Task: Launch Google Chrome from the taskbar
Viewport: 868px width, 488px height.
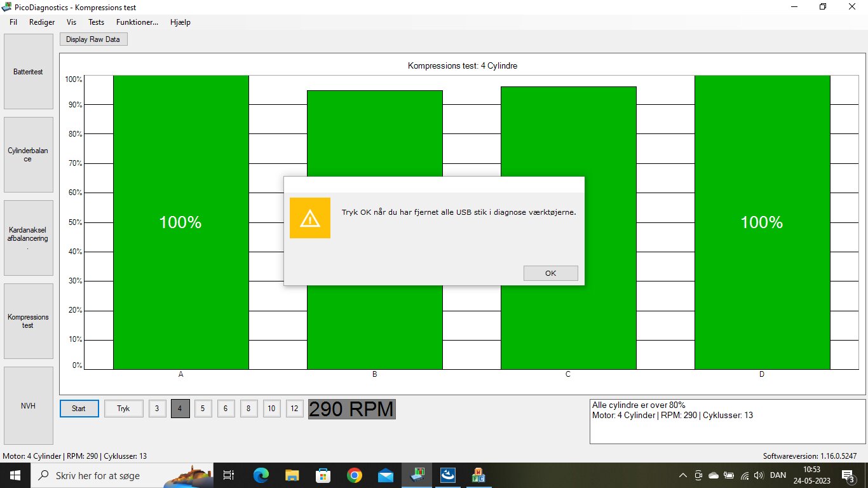Action: point(355,475)
